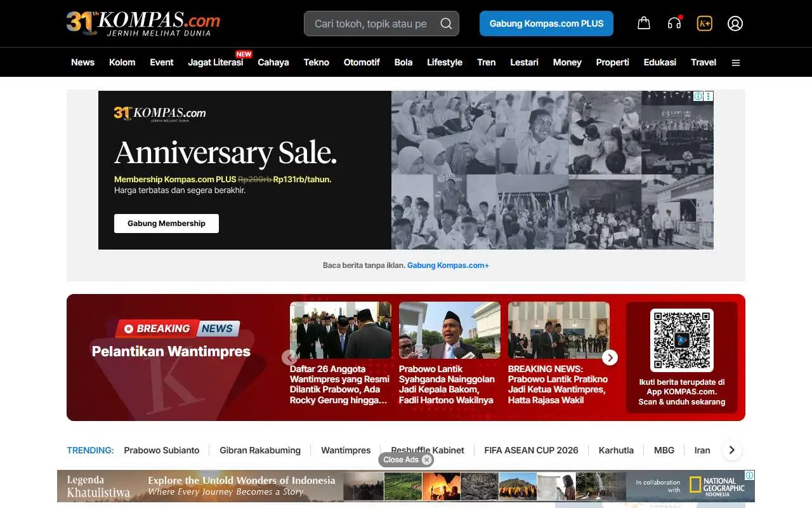Open the hamburger menu in navigation bar
This screenshot has width=812, height=508.
tap(736, 62)
